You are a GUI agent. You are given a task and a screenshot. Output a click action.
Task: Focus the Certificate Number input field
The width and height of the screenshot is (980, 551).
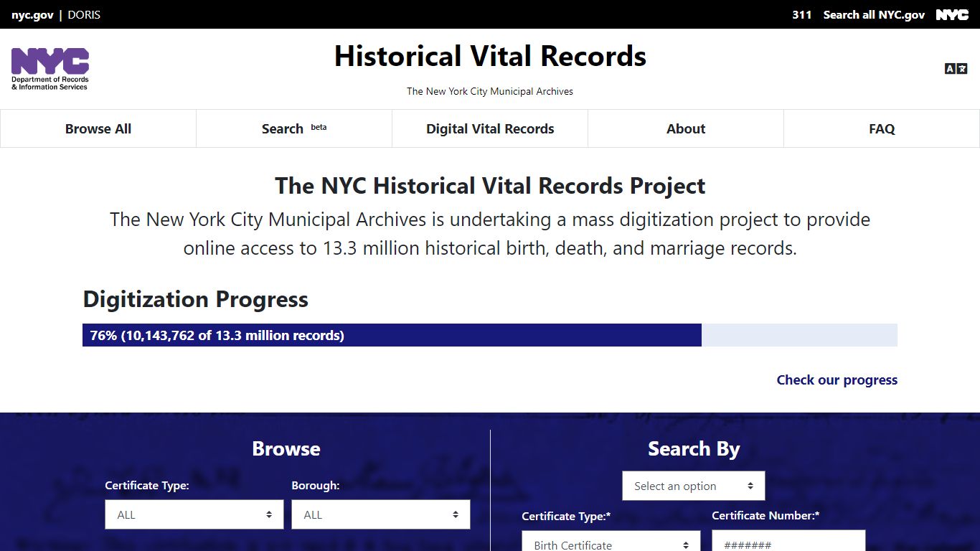[788, 541]
